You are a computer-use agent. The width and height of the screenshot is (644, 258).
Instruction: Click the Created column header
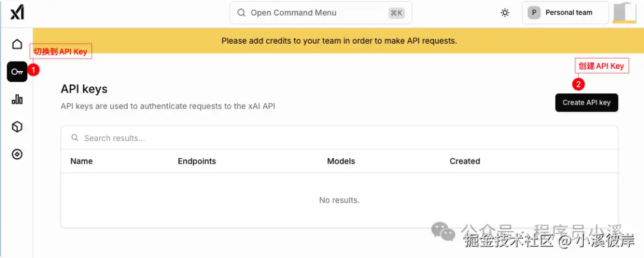pyautogui.click(x=465, y=161)
